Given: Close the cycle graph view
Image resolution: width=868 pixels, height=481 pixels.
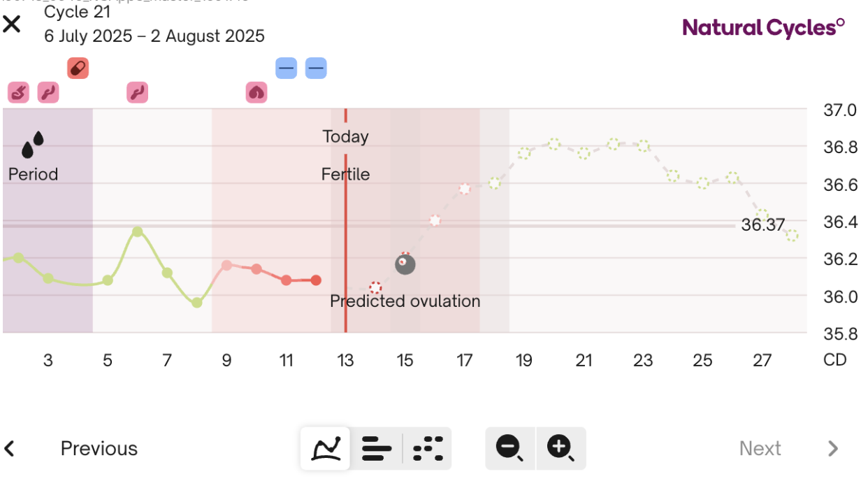Looking at the screenshot, I should pos(12,25).
